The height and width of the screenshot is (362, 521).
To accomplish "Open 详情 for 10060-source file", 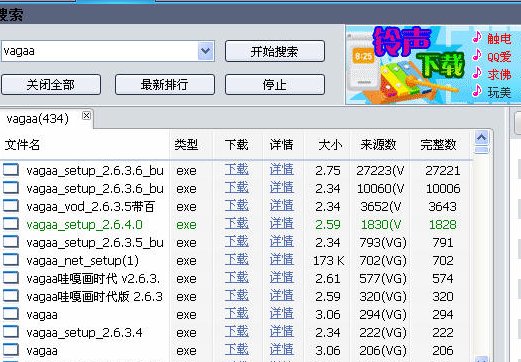I will (281, 188).
